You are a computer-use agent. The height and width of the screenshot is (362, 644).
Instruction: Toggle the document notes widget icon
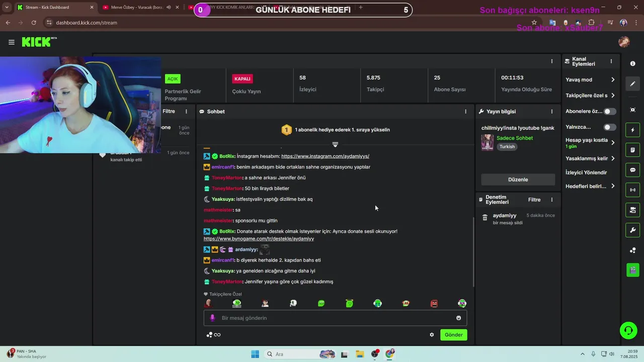633,150
